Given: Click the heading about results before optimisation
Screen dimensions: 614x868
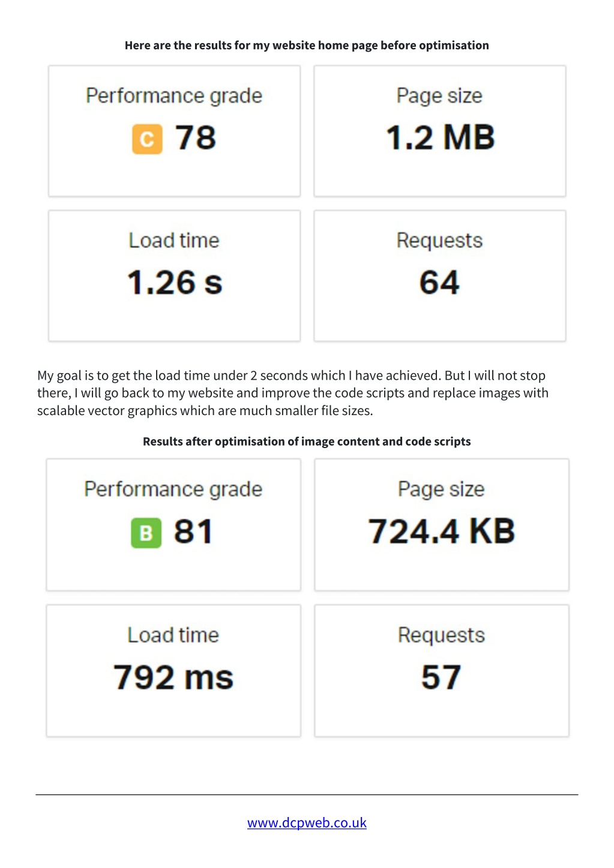Looking at the screenshot, I should 307,46.
